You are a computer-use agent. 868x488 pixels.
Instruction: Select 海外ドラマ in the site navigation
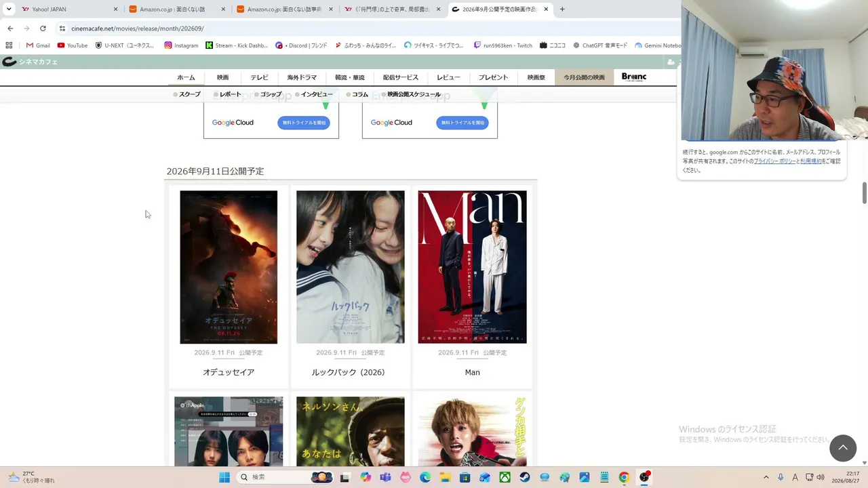coord(302,77)
